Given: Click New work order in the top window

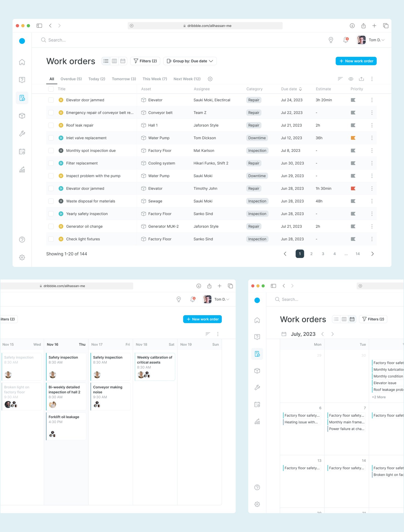Looking at the screenshot, I should pos(356,61).
